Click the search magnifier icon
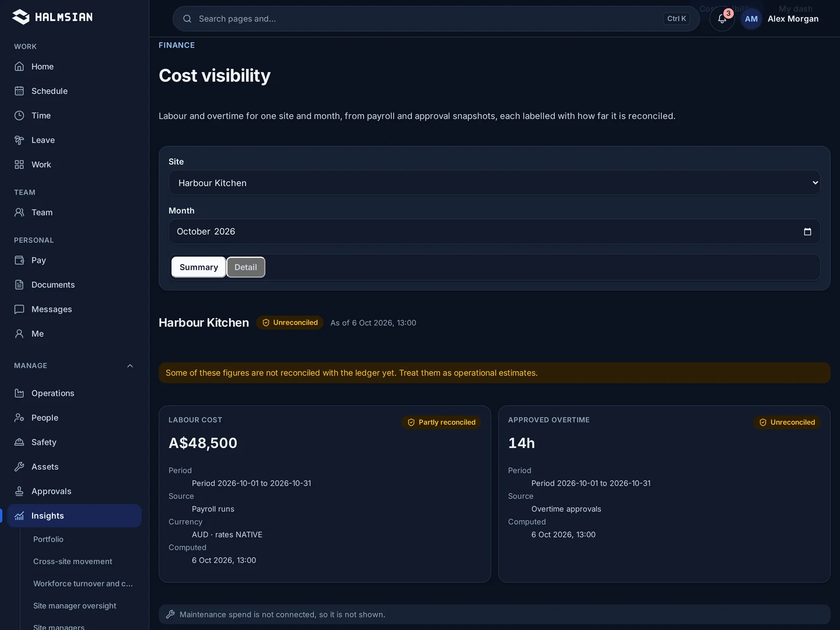Image resolution: width=840 pixels, height=630 pixels. pos(187,19)
